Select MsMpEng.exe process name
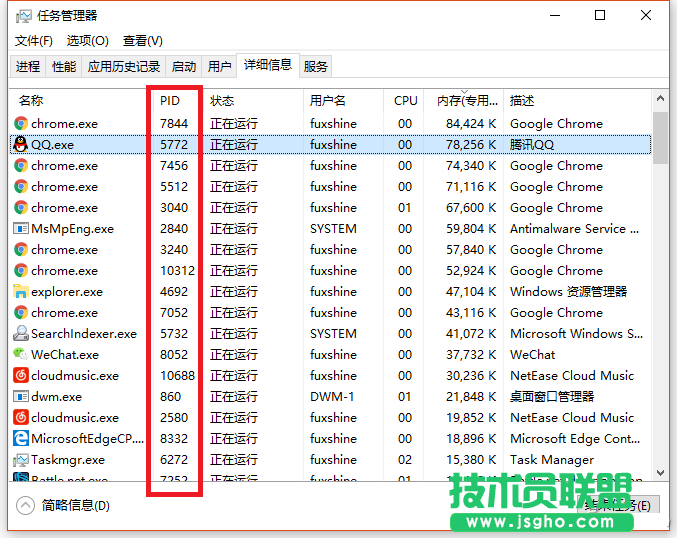 click(73, 229)
